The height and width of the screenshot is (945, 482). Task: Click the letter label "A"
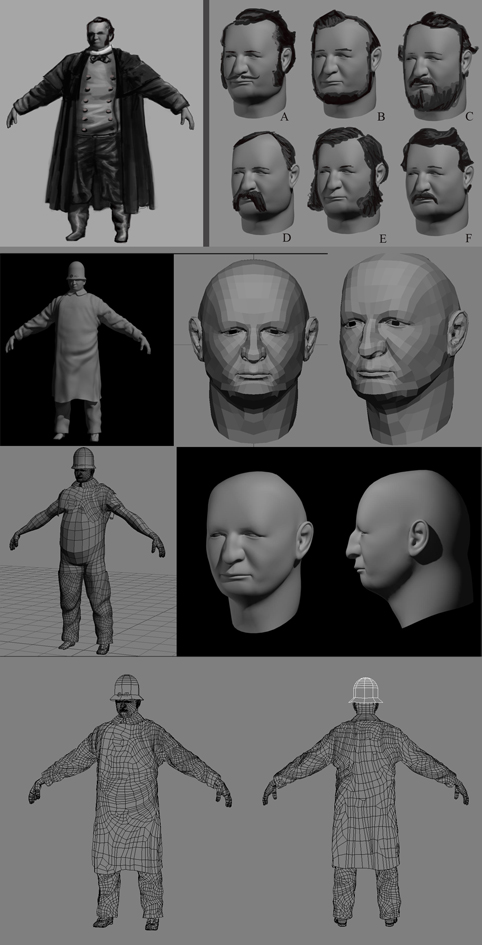(x=284, y=117)
